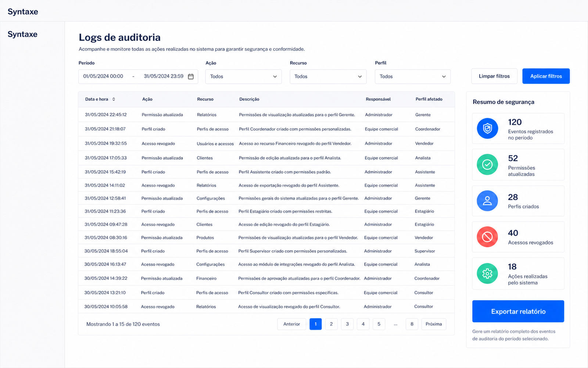Viewport: 588px width, 368px height.
Task: Click the blue shield icon for Eventos registrados
Action: (487, 128)
